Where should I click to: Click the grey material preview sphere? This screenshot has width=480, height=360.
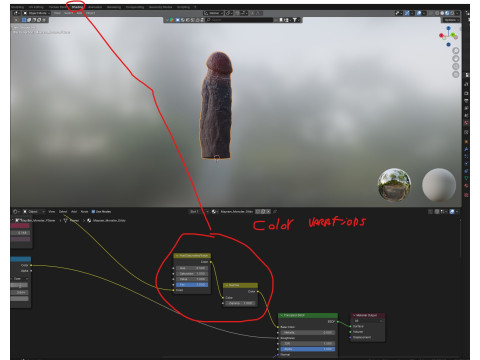click(x=439, y=185)
